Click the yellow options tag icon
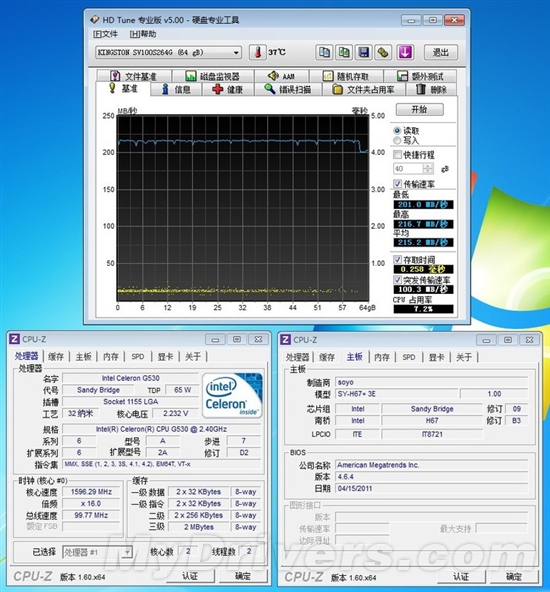Viewport: 550px width, 592px height. pyautogui.click(x=383, y=52)
